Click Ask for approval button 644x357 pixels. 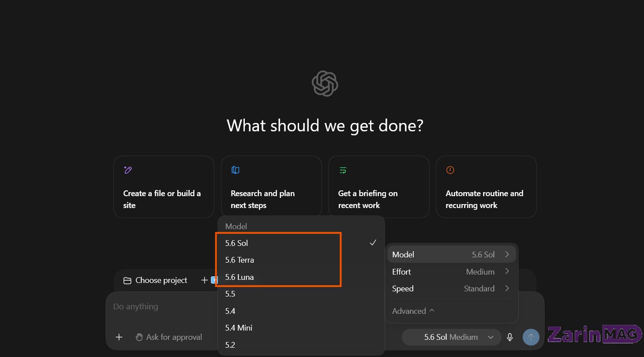[168, 337]
